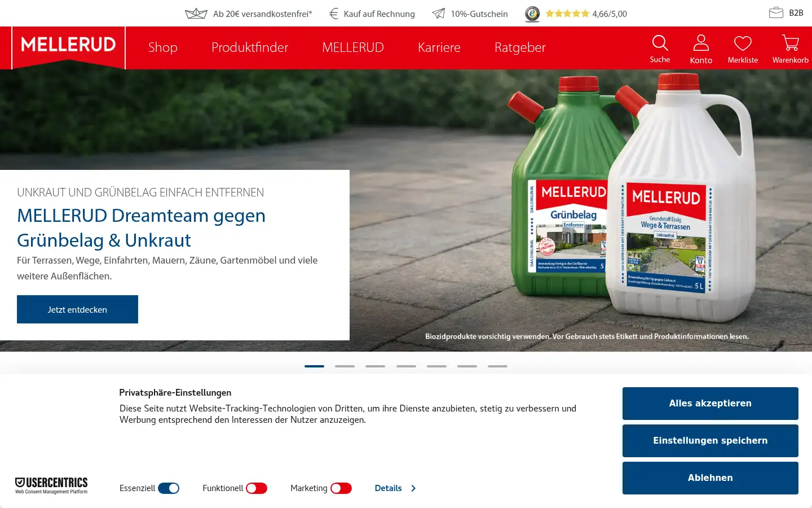The height and width of the screenshot is (508, 812).
Task: Click Kauf auf Rechnung link
Action: coord(379,14)
